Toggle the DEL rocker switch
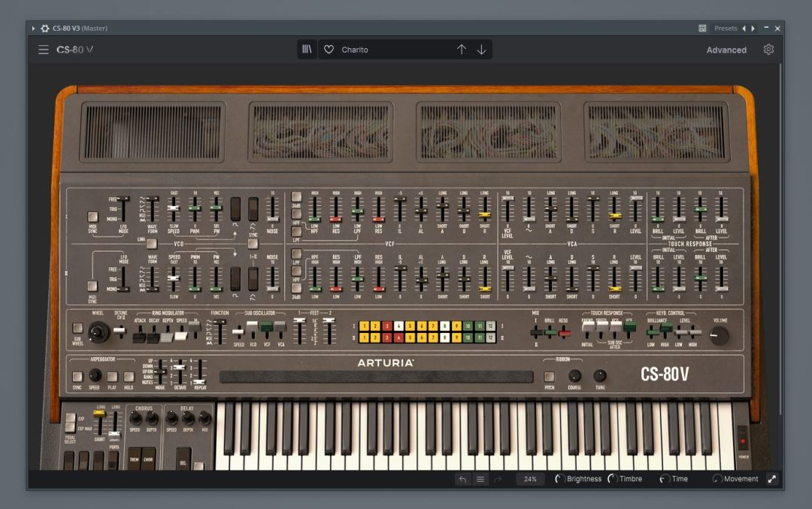This screenshot has width=812, height=509. point(183,459)
